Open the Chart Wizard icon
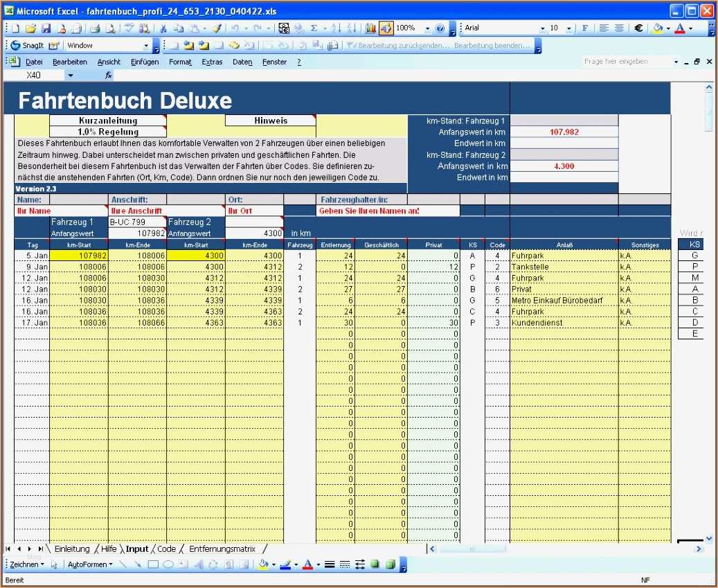 point(370,28)
